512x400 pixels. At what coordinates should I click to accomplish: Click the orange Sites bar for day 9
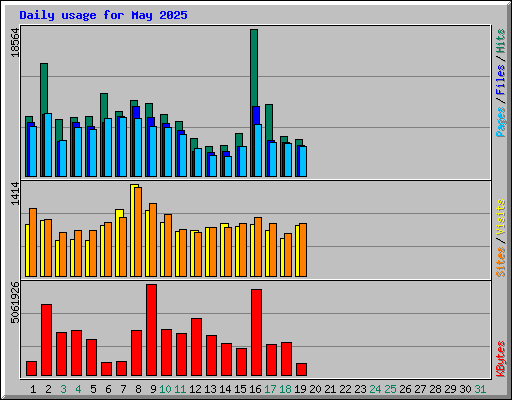click(x=153, y=240)
